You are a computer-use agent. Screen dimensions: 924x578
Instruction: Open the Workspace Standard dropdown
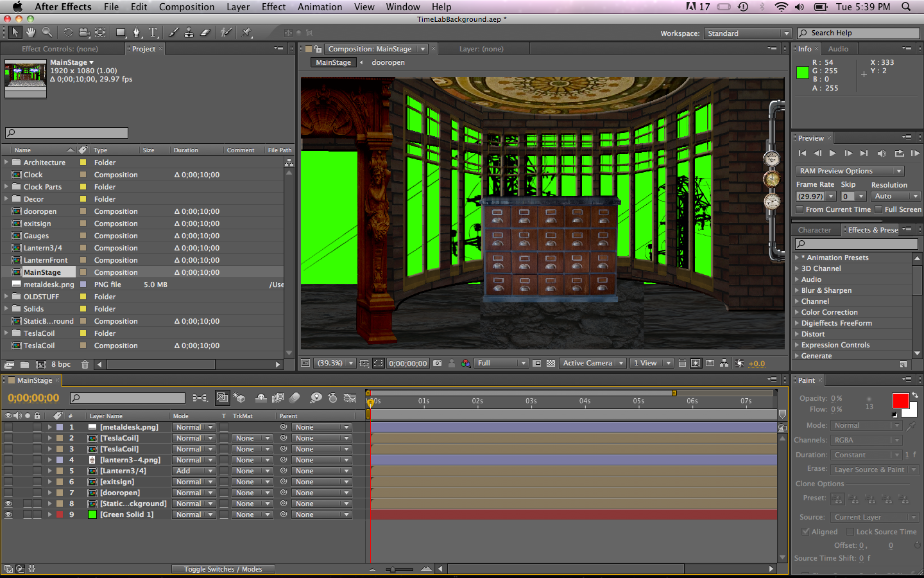click(x=748, y=33)
